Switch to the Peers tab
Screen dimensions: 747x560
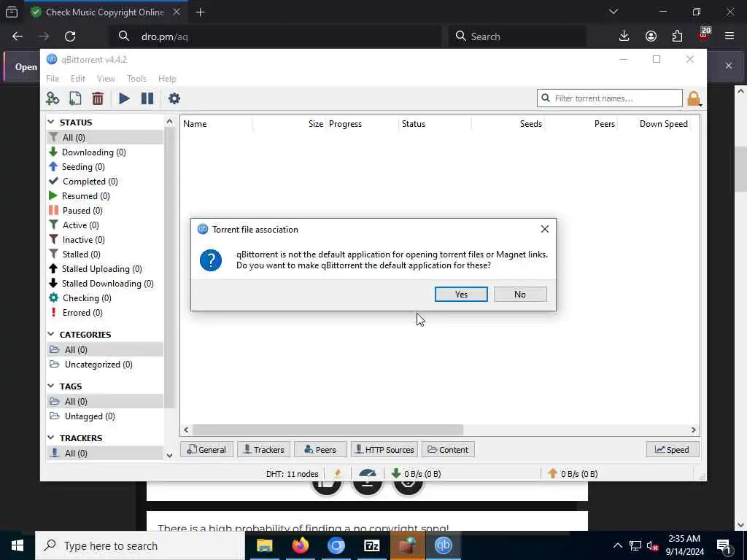pyautogui.click(x=320, y=449)
